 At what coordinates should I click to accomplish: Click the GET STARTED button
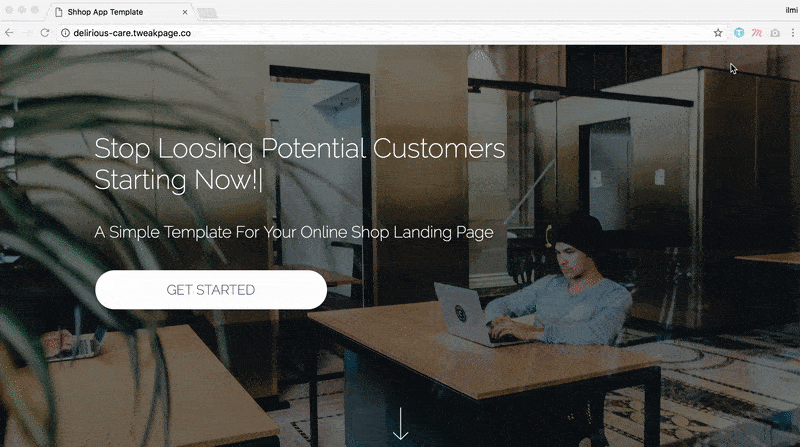tap(211, 289)
